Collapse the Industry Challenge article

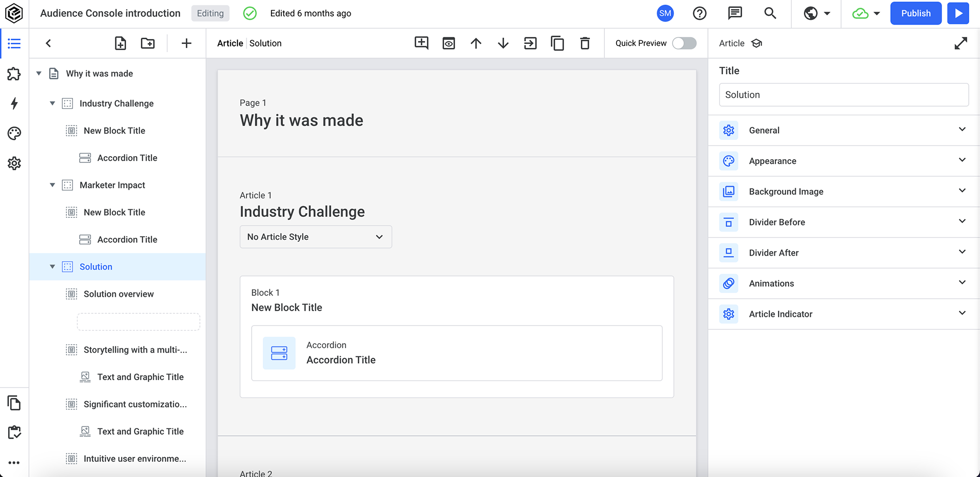(x=52, y=104)
